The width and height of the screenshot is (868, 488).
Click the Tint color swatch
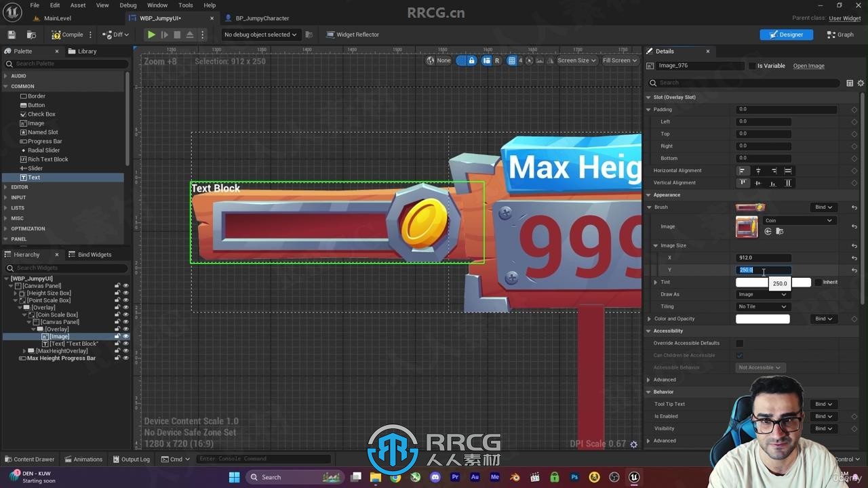[773, 282]
